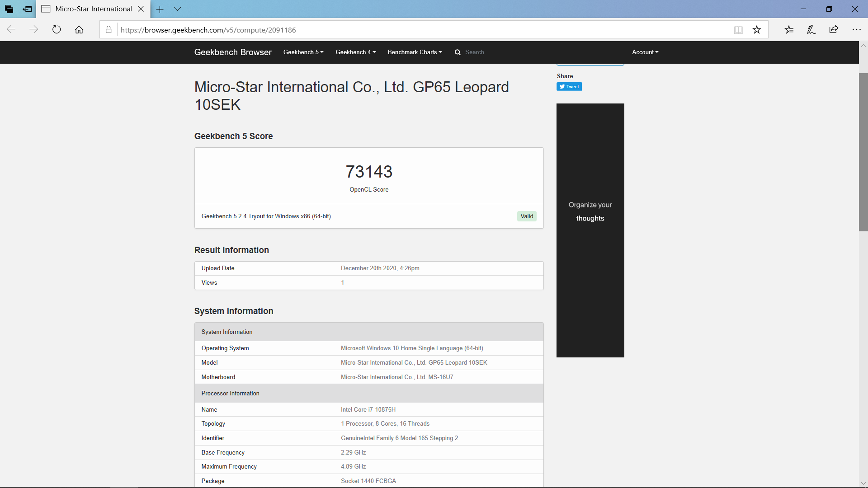Screen dimensions: 868x488
Task: Open Settings and more ellipsis menu
Action: click(x=856, y=30)
